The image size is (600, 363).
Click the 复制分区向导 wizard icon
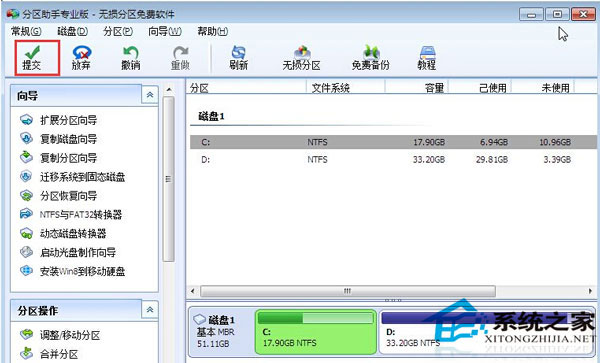click(26, 157)
